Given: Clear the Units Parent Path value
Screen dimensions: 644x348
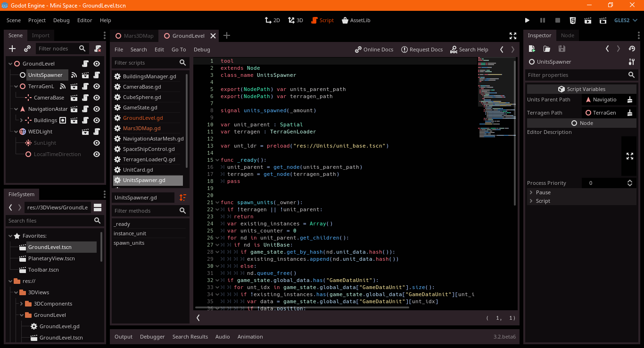Looking at the screenshot, I should [x=630, y=99].
